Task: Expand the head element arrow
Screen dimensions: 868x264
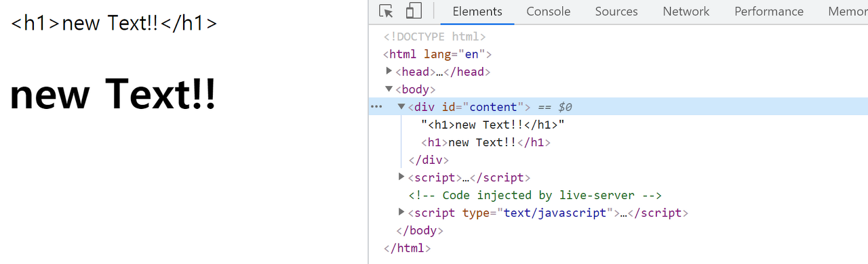Action: tap(389, 71)
